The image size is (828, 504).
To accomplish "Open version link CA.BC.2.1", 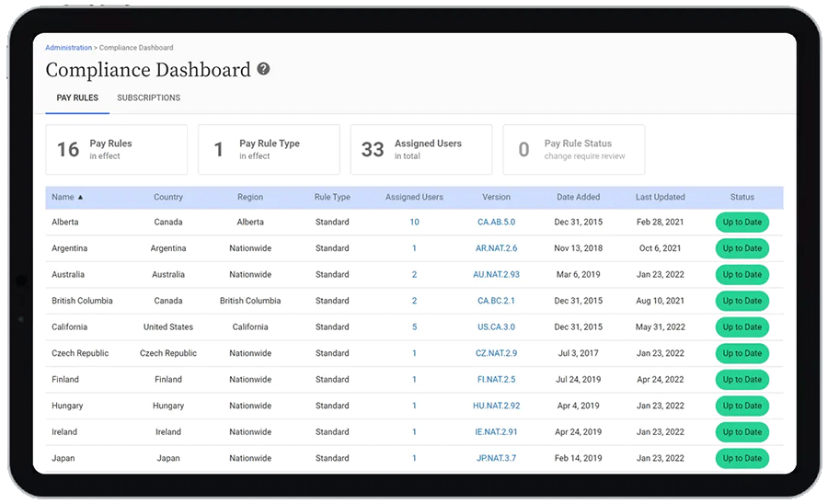I will [496, 301].
